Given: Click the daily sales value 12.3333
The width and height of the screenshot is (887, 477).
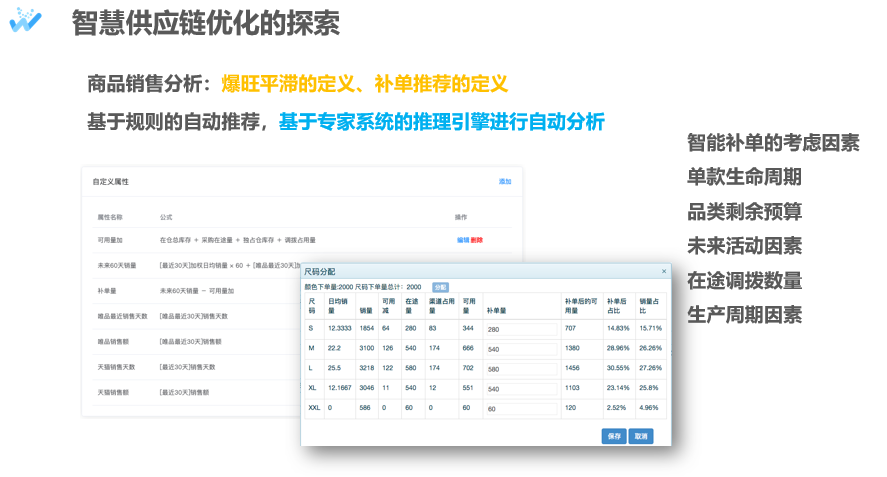Looking at the screenshot, I should tap(339, 328).
